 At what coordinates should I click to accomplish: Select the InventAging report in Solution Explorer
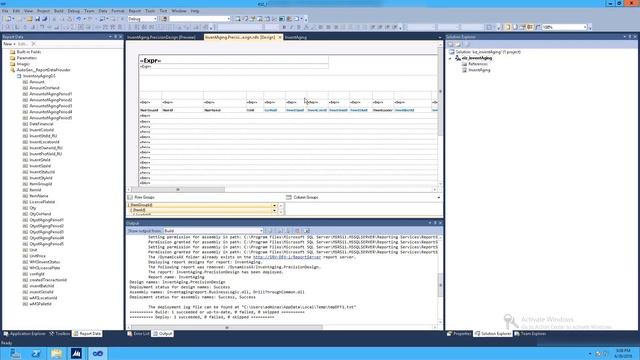click(x=476, y=70)
